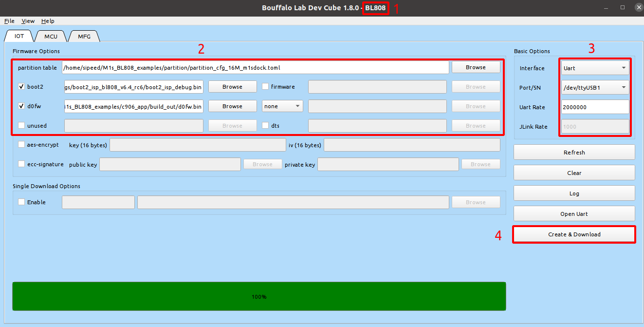
Task: Switch to the IOT tab
Action: (19, 36)
